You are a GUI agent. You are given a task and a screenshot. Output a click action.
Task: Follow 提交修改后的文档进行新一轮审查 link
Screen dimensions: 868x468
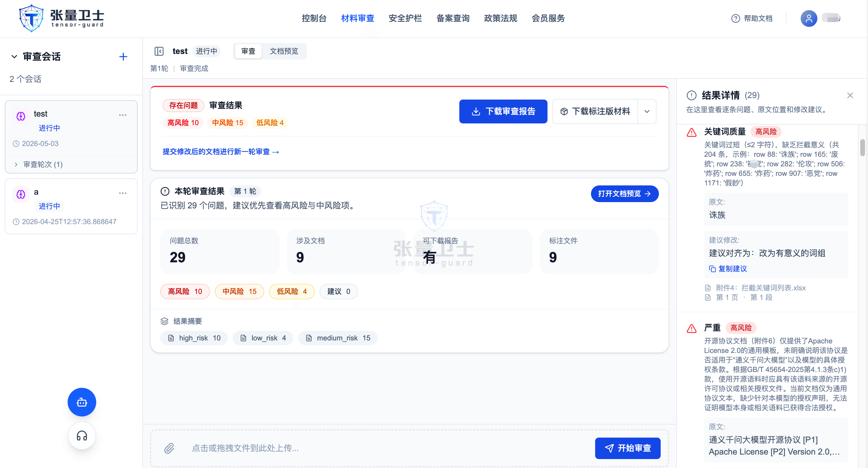(x=221, y=152)
